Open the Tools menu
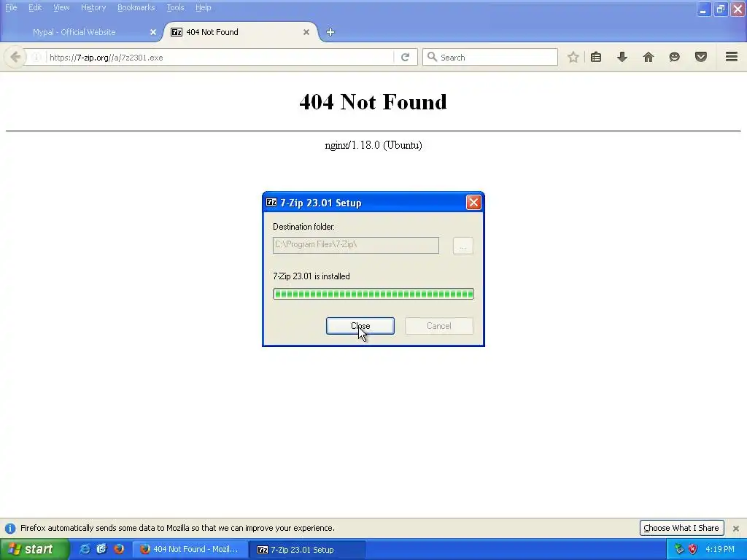The width and height of the screenshot is (747, 560). 175,7
